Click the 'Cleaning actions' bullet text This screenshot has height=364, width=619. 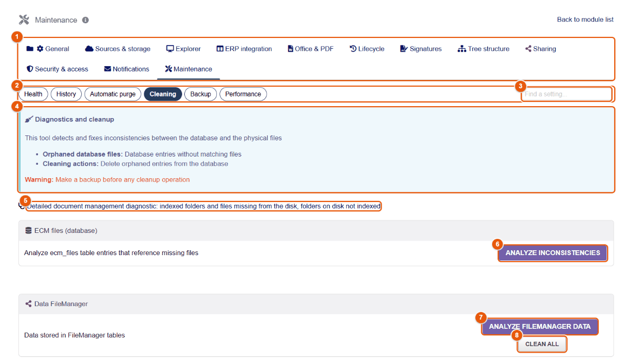tap(136, 164)
